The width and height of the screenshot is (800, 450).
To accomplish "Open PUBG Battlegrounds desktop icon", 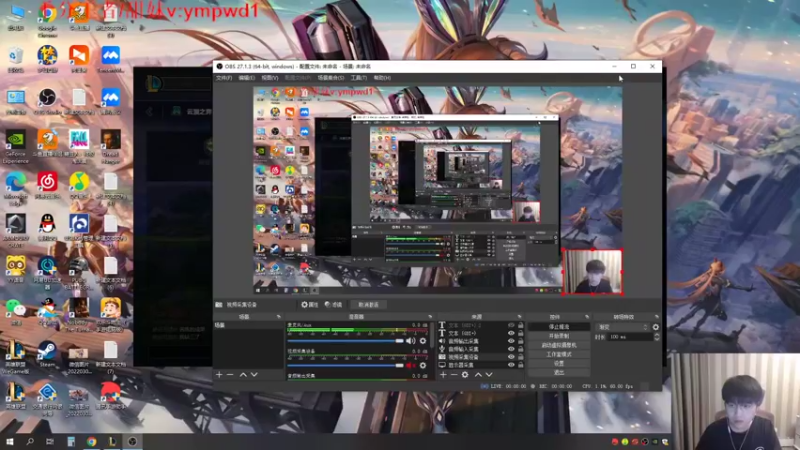I will (79, 273).
